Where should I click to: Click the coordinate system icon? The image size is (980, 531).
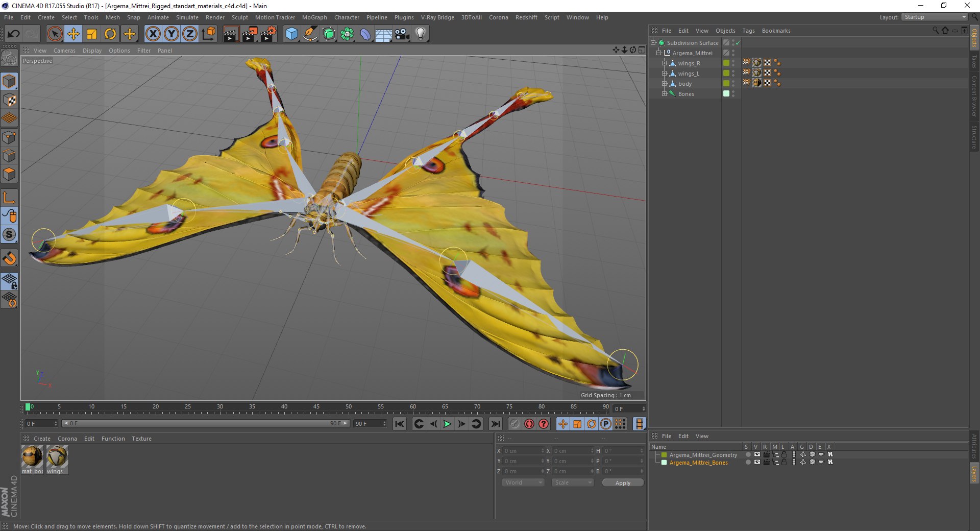(x=208, y=34)
